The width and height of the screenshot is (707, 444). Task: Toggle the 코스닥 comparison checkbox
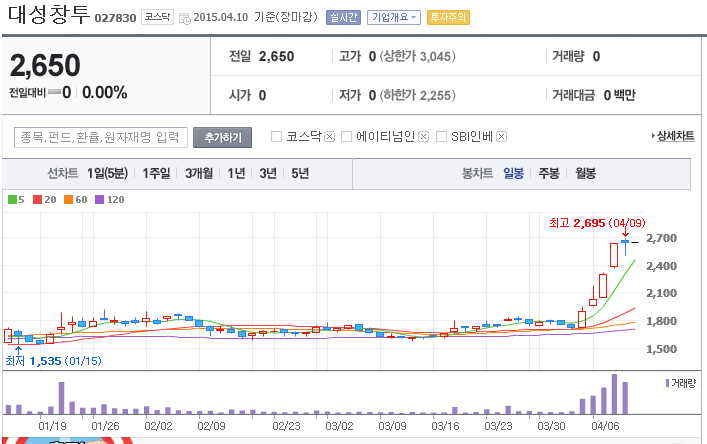pos(276,137)
